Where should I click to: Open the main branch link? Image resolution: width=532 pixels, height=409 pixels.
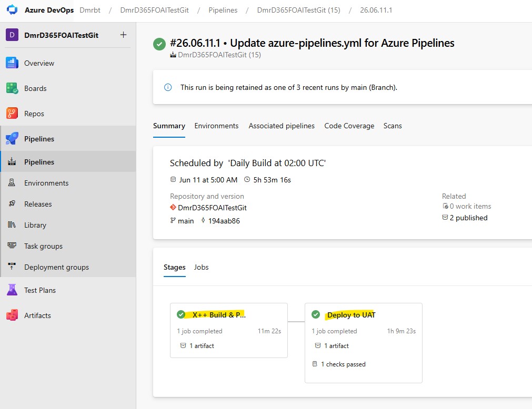[x=186, y=221]
